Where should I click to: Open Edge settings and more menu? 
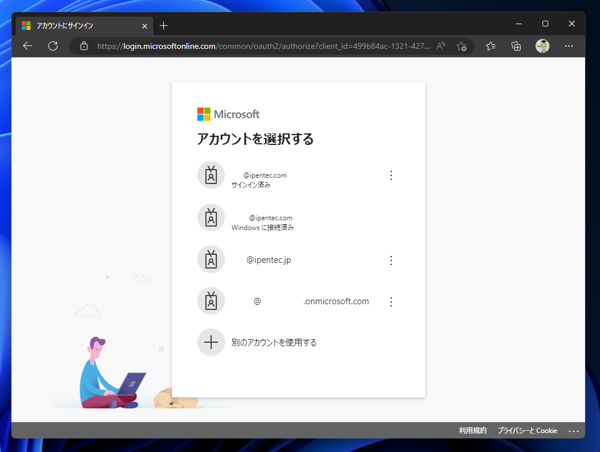click(569, 46)
